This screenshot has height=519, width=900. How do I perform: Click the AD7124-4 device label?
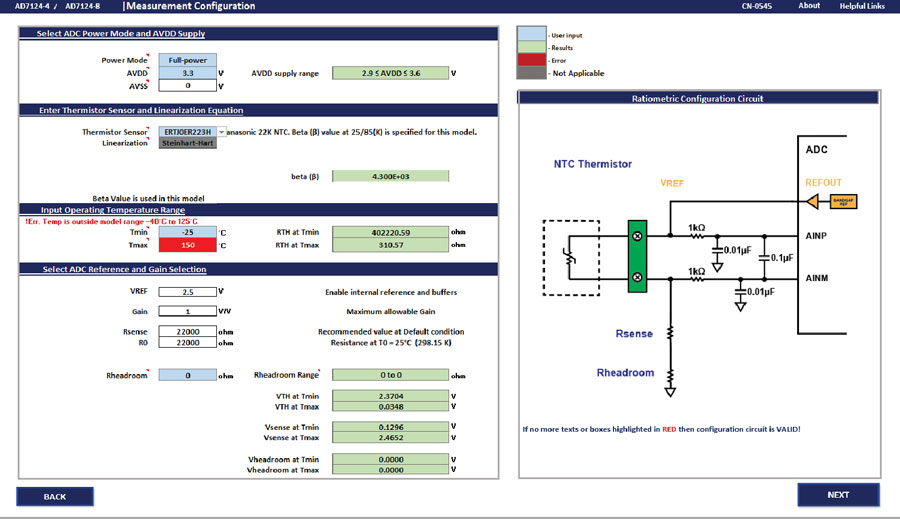(x=32, y=6)
